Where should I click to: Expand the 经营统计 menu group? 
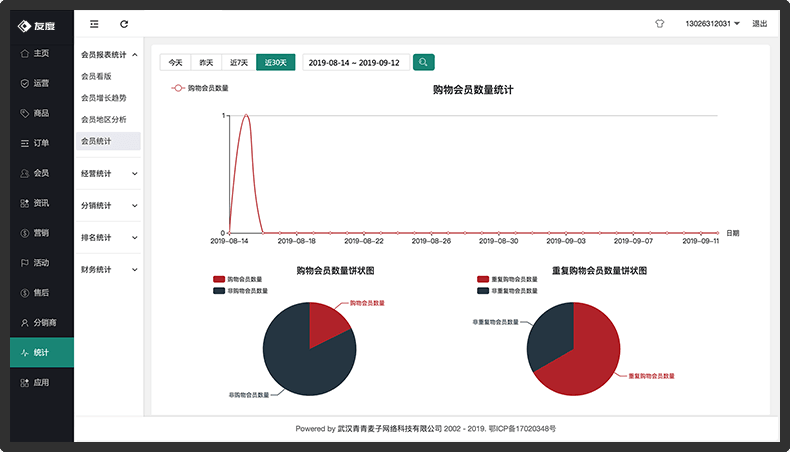point(108,174)
